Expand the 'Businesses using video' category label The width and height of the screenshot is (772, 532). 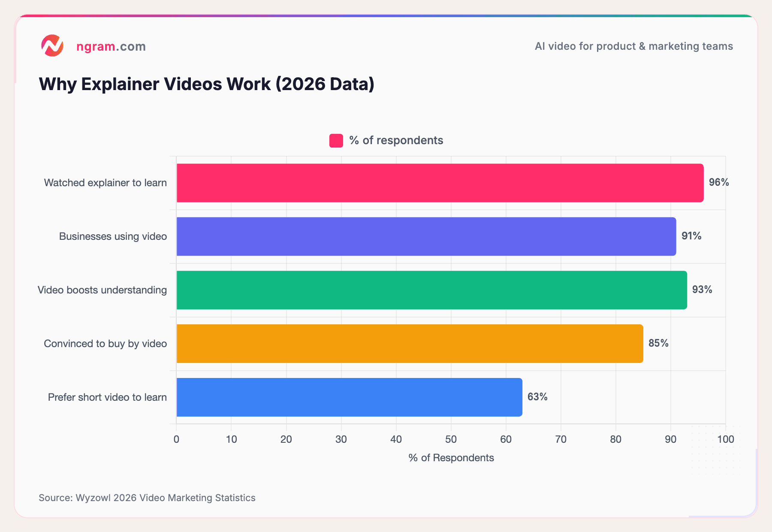113,236
